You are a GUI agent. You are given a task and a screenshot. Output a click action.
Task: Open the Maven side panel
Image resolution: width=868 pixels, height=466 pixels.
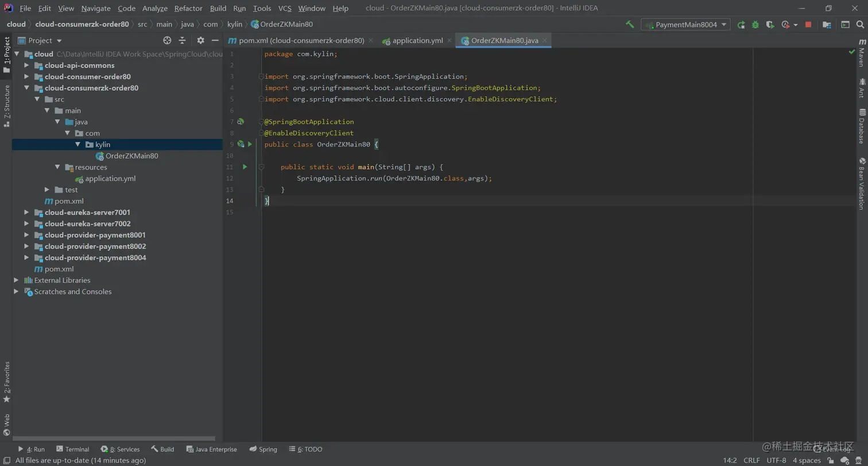862,53
